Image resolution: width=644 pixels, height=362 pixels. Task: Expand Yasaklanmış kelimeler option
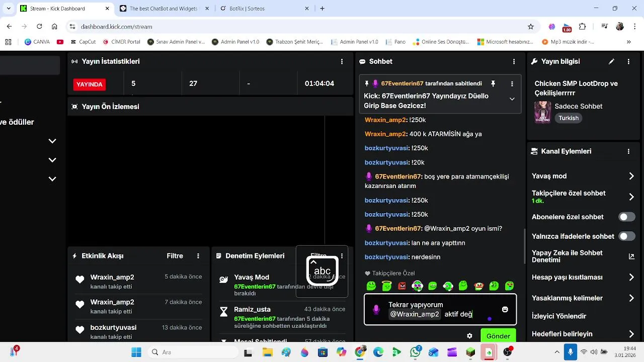coord(631,298)
